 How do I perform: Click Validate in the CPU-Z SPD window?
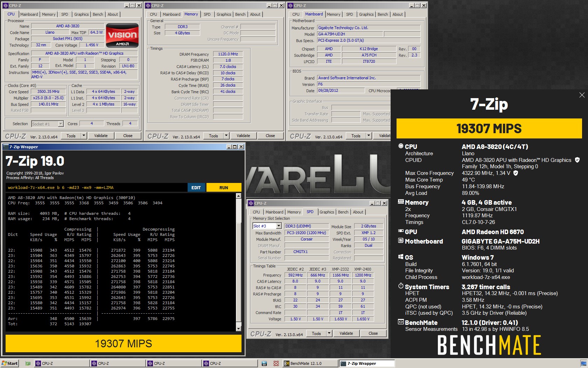click(346, 333)
